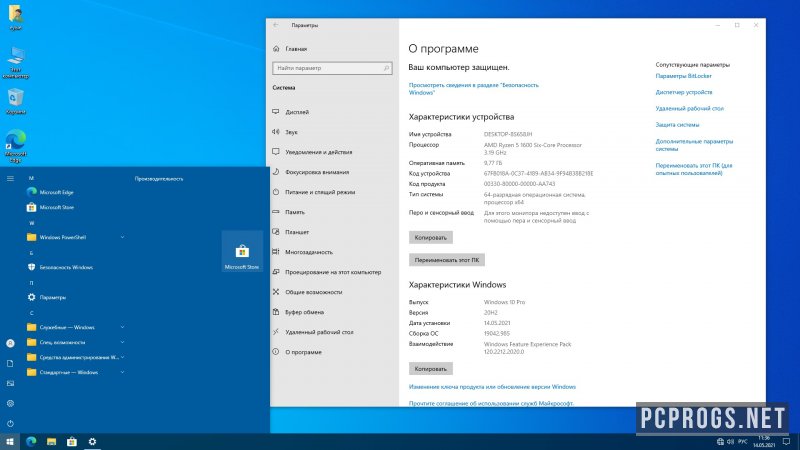Select the About info icon in sidebar

tap(276, 352)
